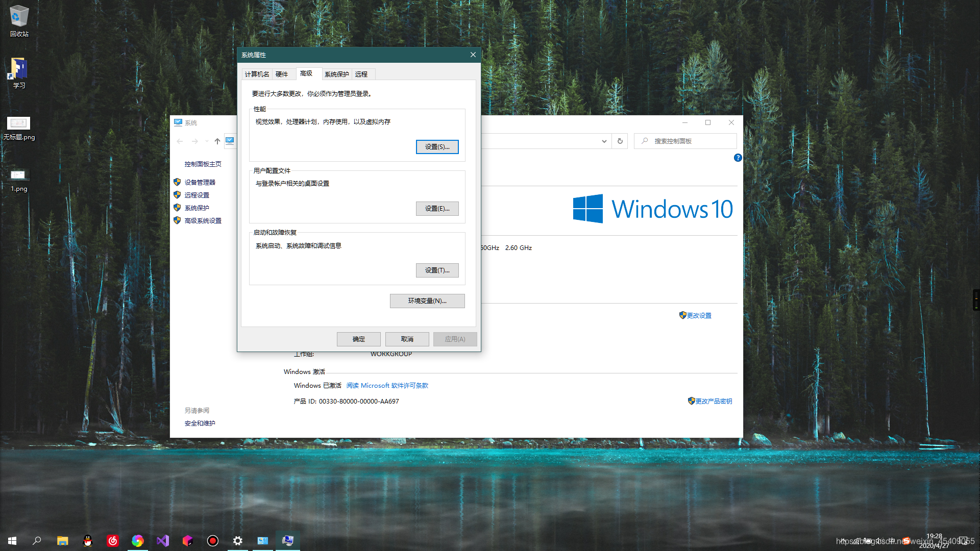Open user profile 设置(E) button
This screenshot has width=980, height=551.
click(437, 209)
